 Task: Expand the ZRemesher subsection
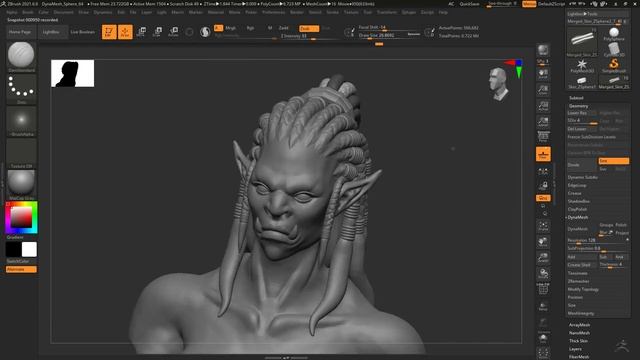(x=578, y=281)
